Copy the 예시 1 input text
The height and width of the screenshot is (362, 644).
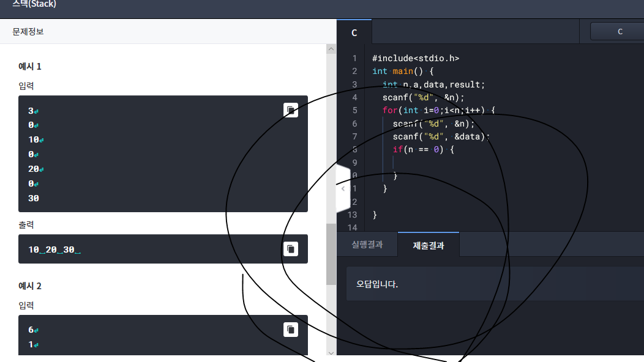point(290,110)
